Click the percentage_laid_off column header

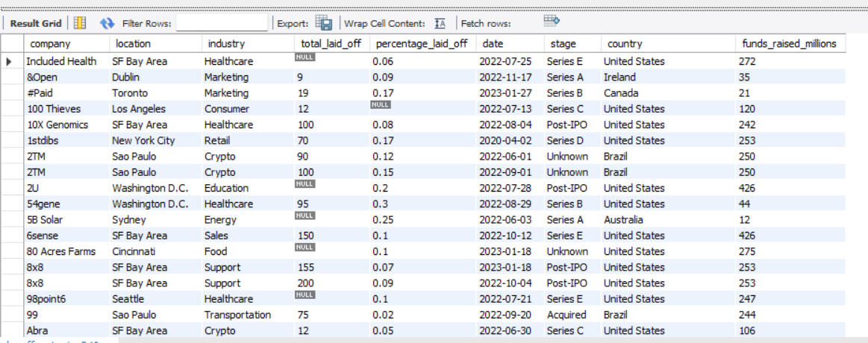(x=421, y=44)
